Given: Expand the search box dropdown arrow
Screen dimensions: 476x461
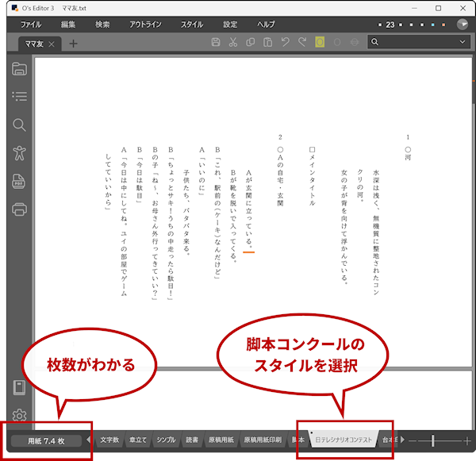Looking at the screenshot, I should click(463, 43).
